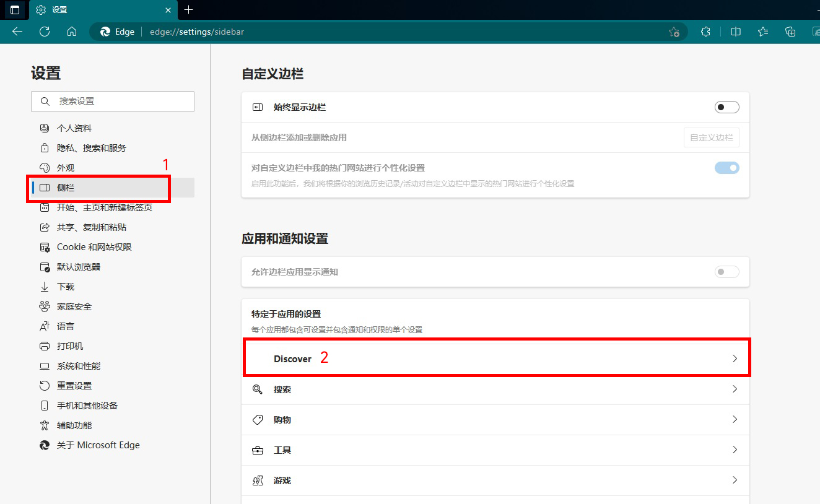Select the 下载 (Downloads) settings category
This screenshot has width=820, height=504.
click(66, 286)
